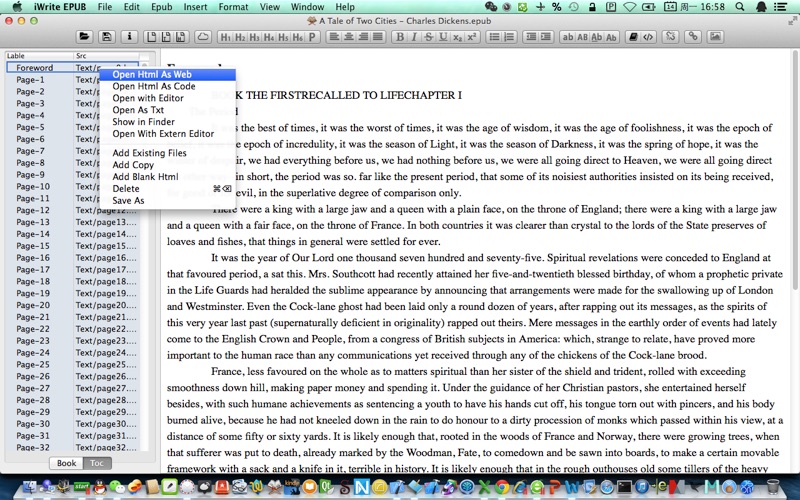The image size is (800, 500).
Task: Align text left
Action: (334, 37)
